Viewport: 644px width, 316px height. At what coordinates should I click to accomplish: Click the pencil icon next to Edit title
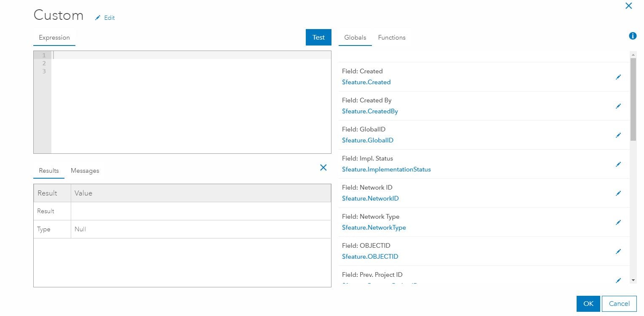click(x=98, y=18)
